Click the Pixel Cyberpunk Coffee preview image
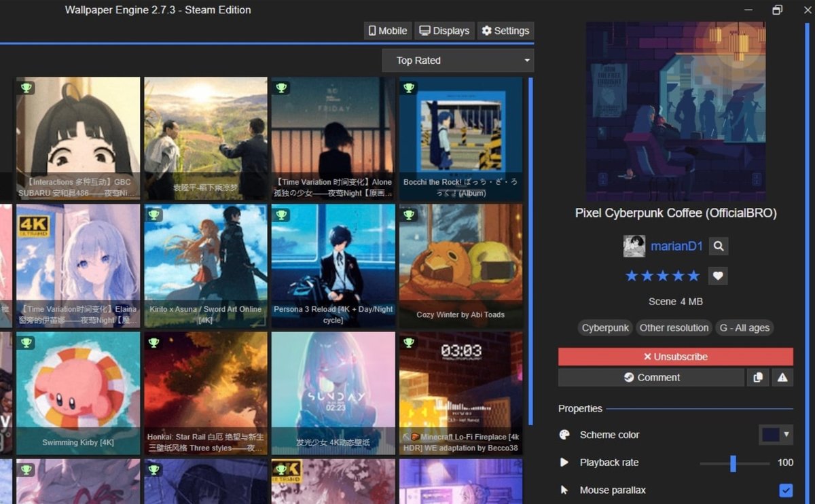Viewport: 815px width, 504px height. click(676, 111)
